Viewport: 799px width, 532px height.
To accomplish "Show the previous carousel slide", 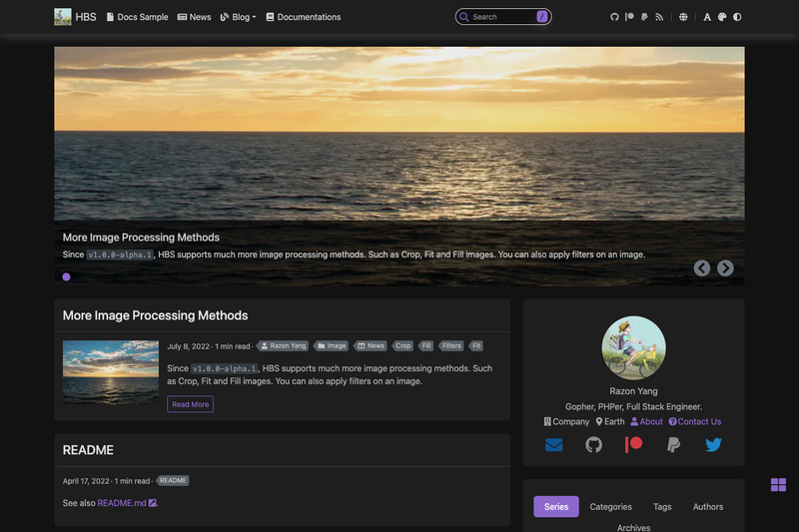I will pyautogui.click(x=702, y=267).
